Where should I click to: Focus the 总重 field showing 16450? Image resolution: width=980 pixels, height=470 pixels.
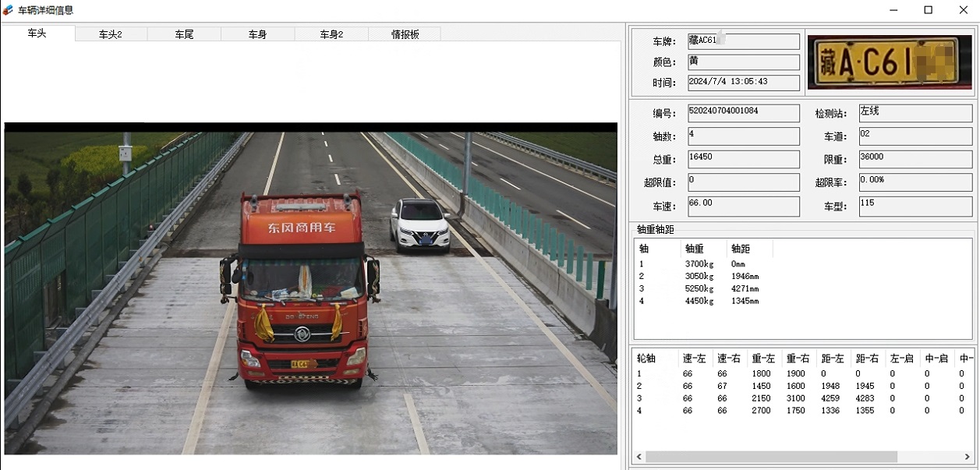743,158
